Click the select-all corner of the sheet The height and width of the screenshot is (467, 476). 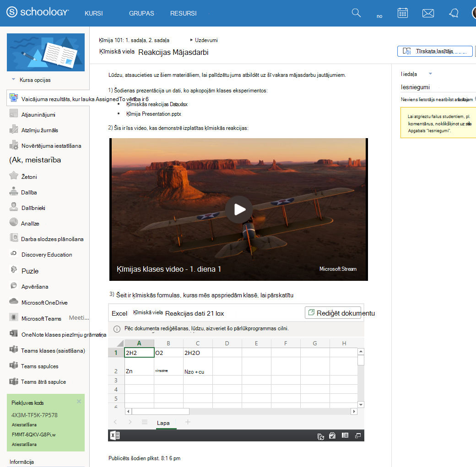[120, 343]
